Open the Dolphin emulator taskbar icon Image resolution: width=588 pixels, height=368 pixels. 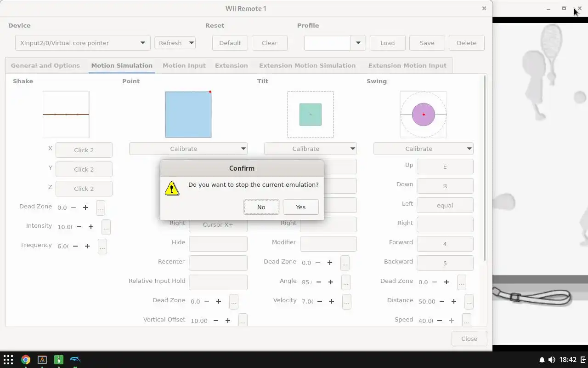(75, 360)
